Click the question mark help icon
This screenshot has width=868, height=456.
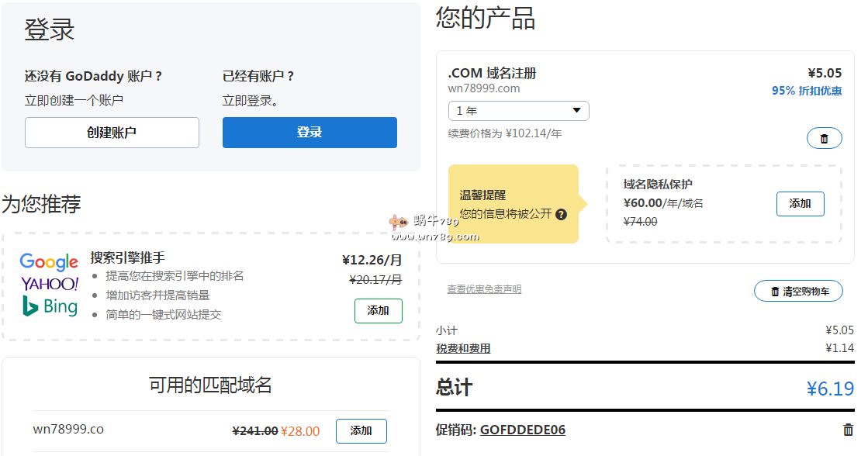561,215
